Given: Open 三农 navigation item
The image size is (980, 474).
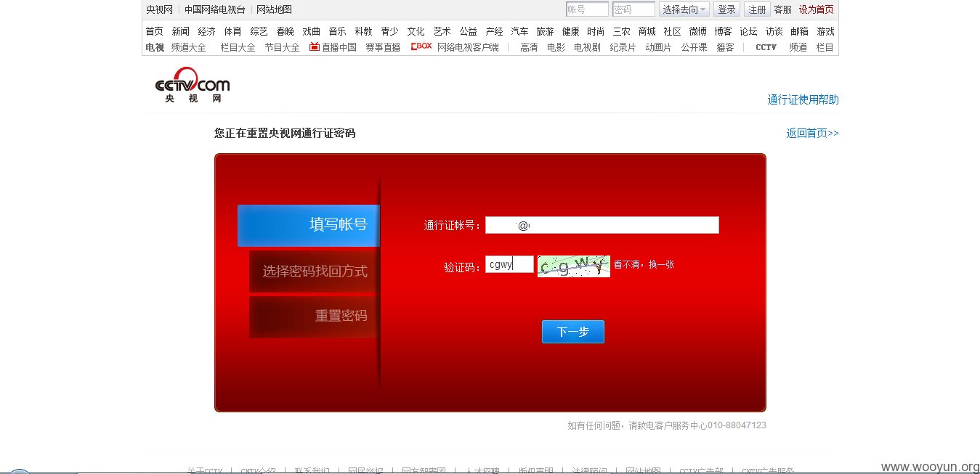Looking at the screenshot, I should [621, 31].
